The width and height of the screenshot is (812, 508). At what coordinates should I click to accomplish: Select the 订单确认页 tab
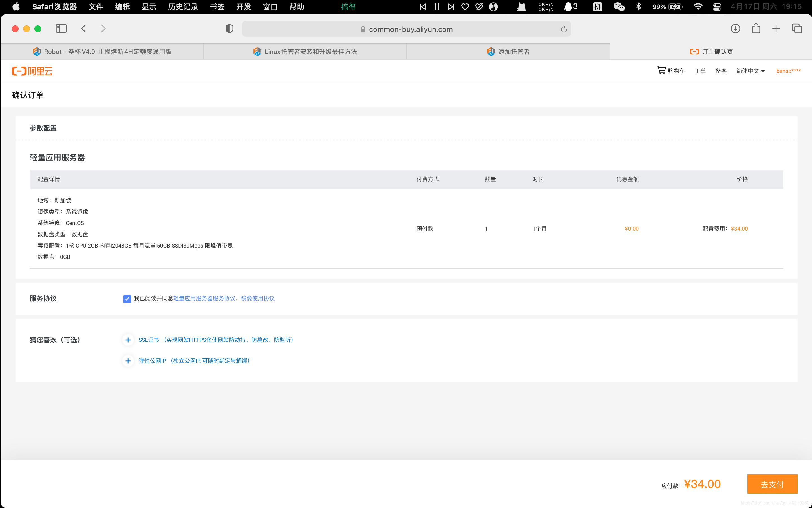(711, 52)
